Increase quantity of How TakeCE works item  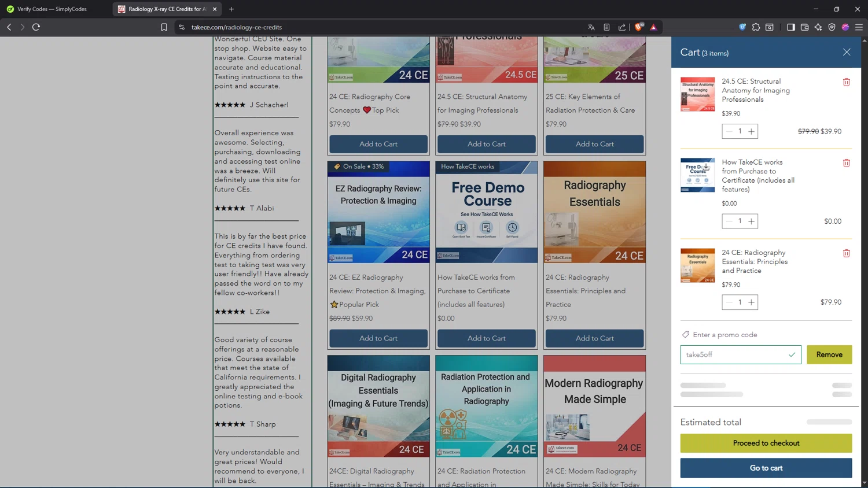(x=751, y=221)
